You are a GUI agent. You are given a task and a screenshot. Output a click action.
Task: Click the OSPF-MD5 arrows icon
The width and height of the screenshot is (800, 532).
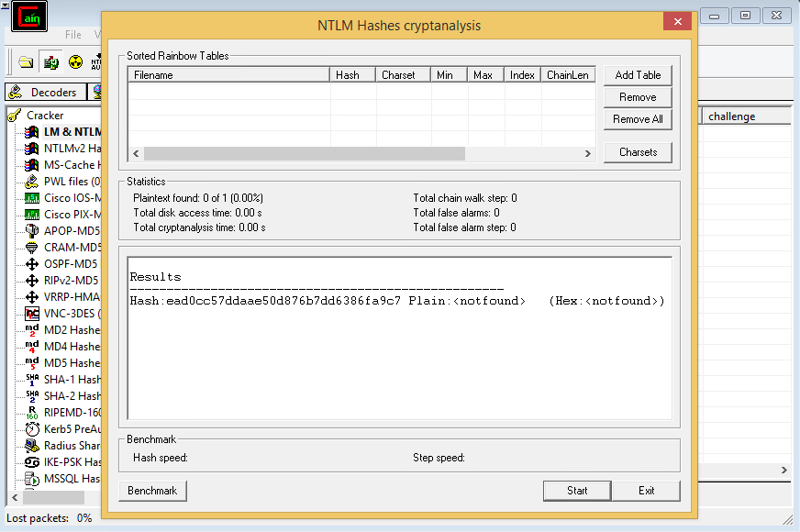point(31,263)
